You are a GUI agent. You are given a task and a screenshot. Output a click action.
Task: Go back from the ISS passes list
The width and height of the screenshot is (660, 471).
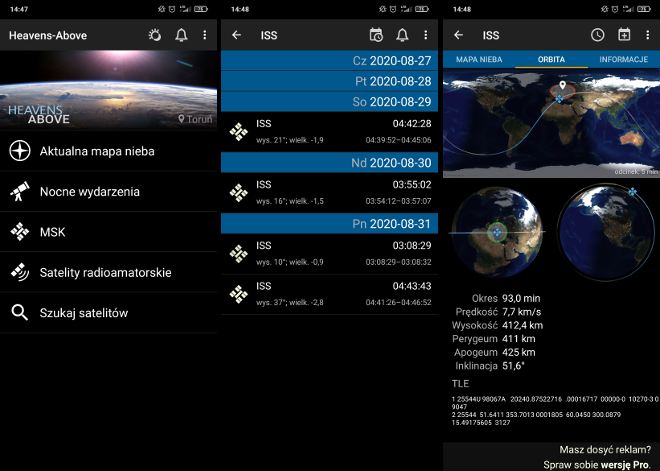tap(236, 35)
